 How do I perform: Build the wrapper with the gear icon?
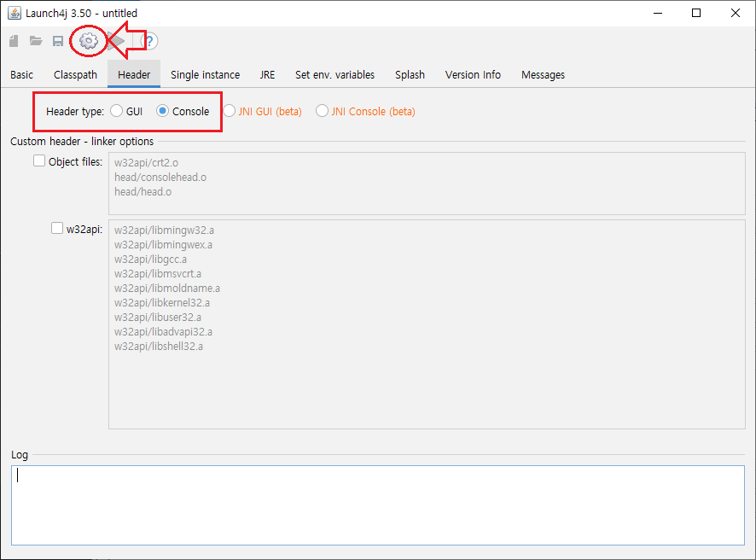click(x=89, y=41)
